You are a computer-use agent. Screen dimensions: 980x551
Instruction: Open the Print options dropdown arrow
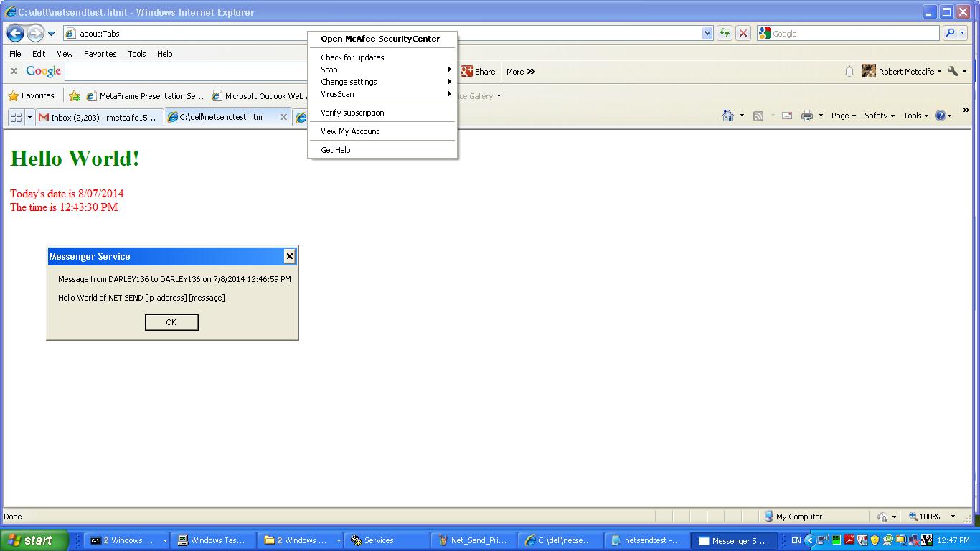click(821, 116)
